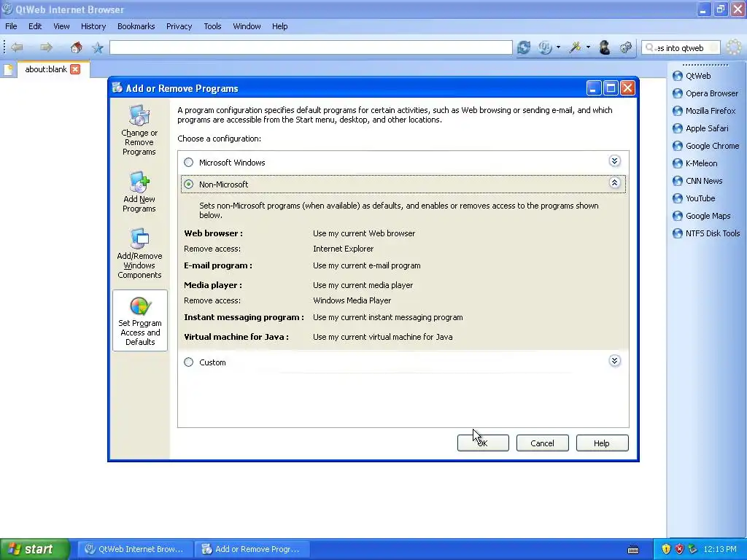Open Google Chrome bookmark

pos(705,146)
